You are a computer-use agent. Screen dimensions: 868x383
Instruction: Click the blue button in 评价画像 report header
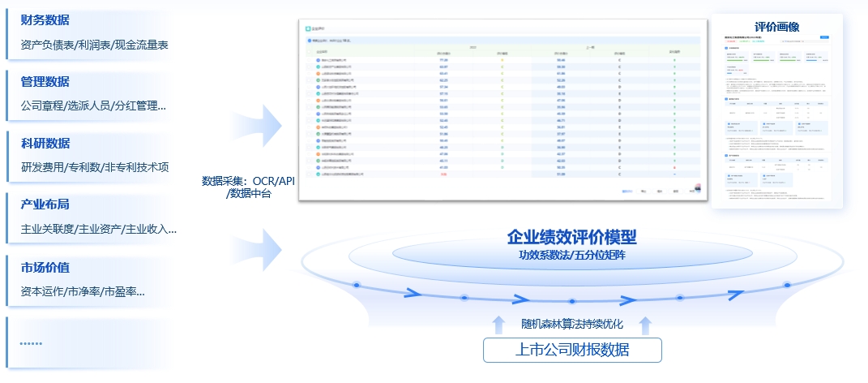point(824,37)
